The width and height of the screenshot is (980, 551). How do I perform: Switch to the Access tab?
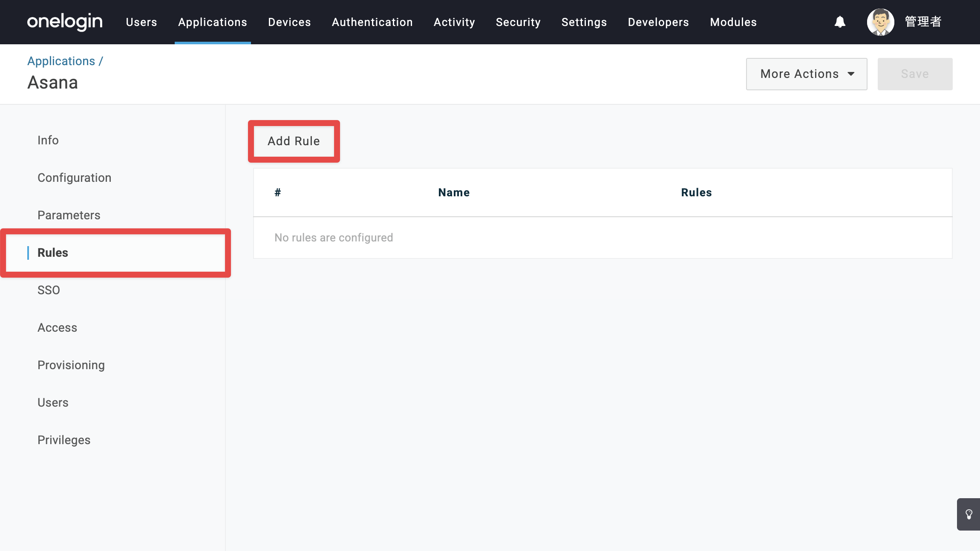coord(58,327)
